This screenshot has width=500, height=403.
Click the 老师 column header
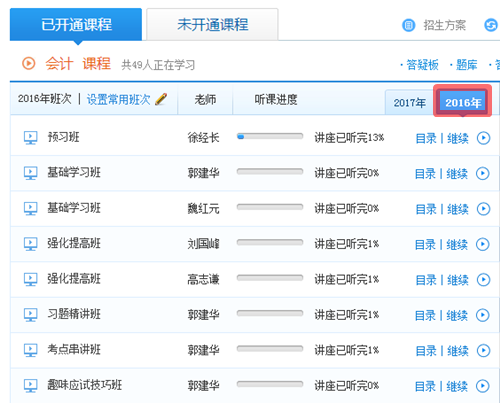[205, 99]
